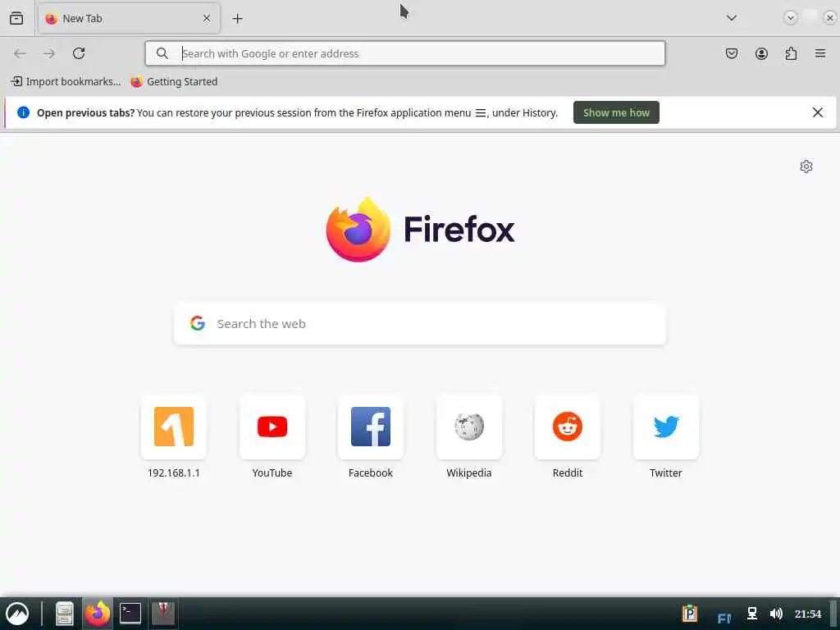The image size is (840, 630).
Task: Close the New Tab tab
Action: tap(206, 18)
